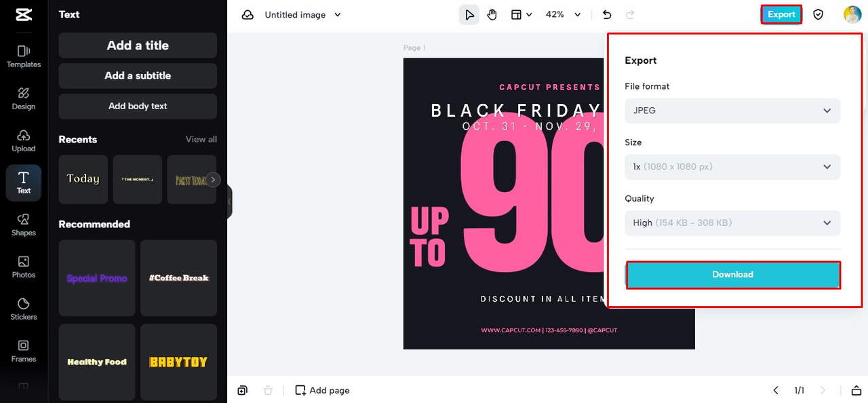Image resolution: width=868 pixels, height=403 pixels.
Task: Select the UP TO text on canvas
Action: pyautogui.click(x=430, y=237)
